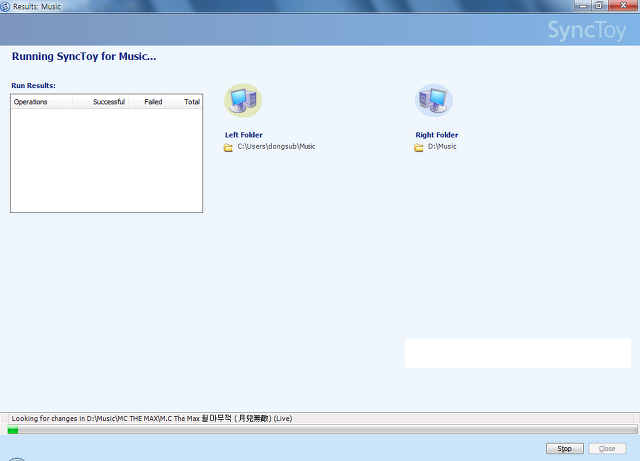Click the folder icon beside C:\Users\dongsub\Music
640x461 pixels.
pyautogui.click(x=228, y=147)
